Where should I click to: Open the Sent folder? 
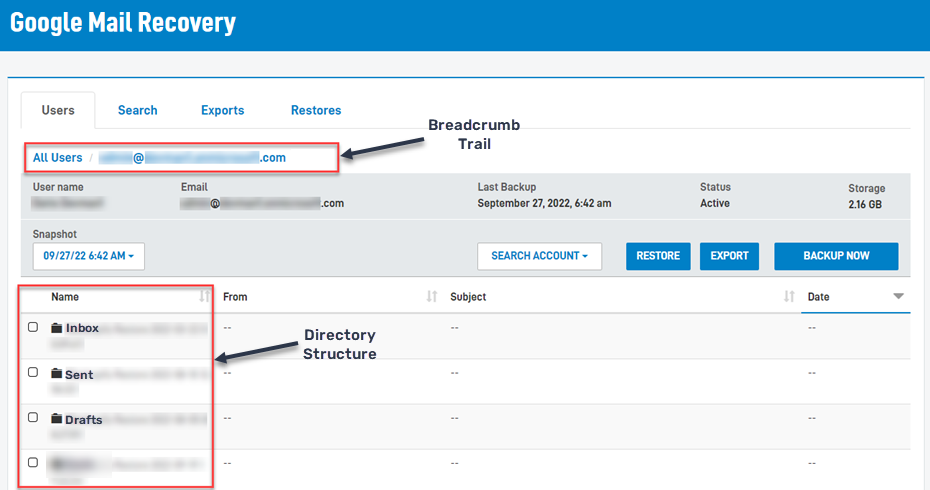(x=79, y=374)
